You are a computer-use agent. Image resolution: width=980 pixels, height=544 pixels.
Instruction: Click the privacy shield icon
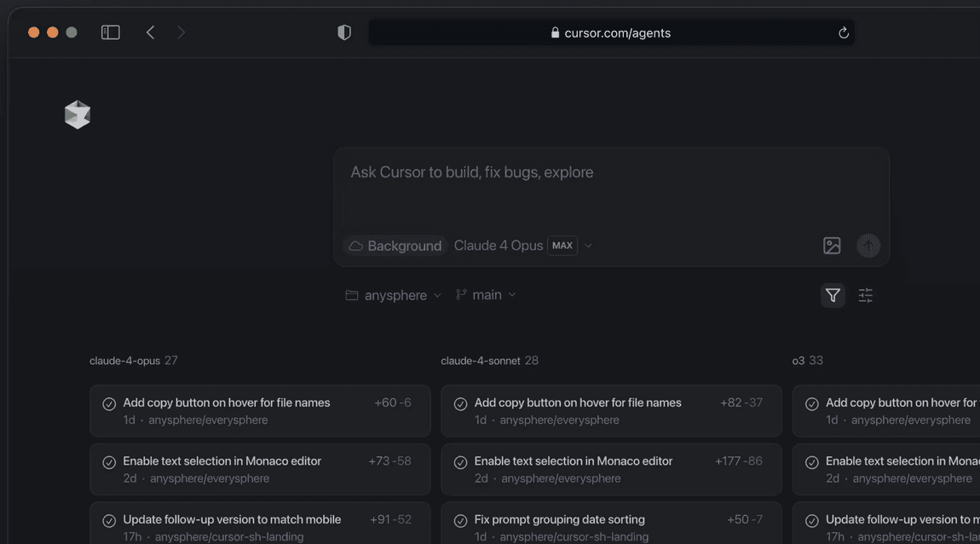click(344, 32)
